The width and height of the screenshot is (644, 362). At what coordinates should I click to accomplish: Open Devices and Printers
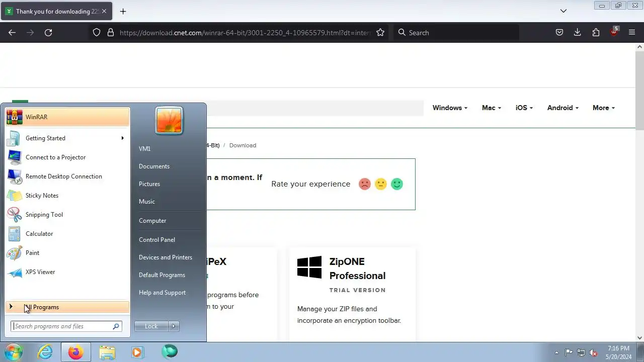[166, 257]
